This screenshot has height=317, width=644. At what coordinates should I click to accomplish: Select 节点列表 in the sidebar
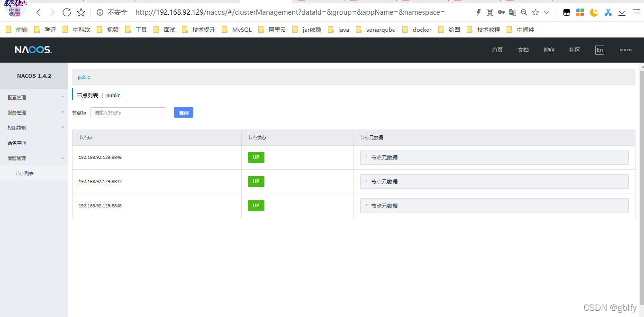[x=34, y=173]
